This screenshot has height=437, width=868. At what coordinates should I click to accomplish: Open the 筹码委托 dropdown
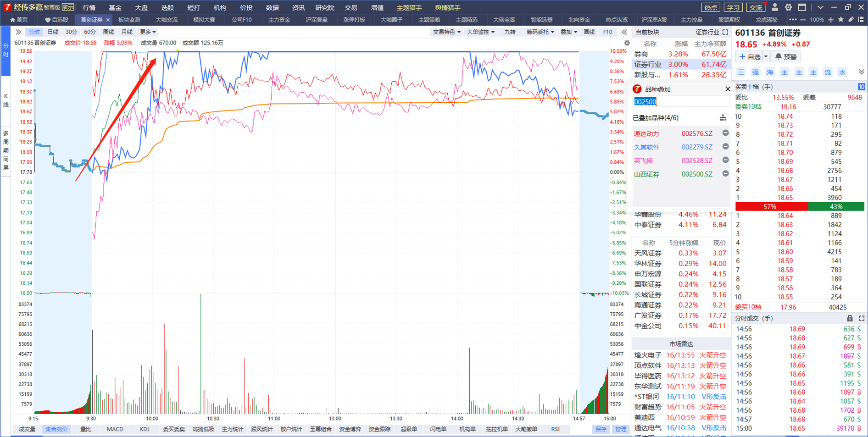click(x=540, y=32)
